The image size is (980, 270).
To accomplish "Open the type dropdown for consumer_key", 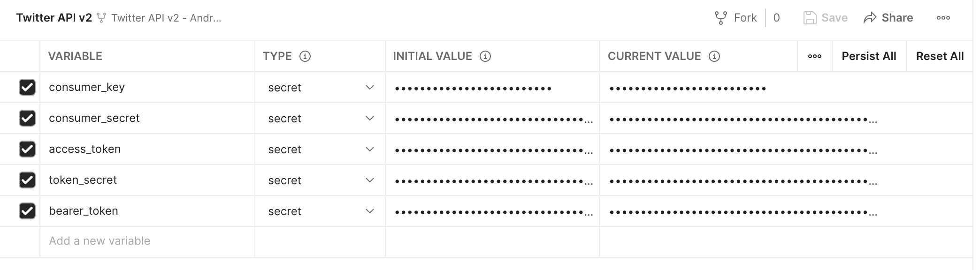I will coord(369,87).
